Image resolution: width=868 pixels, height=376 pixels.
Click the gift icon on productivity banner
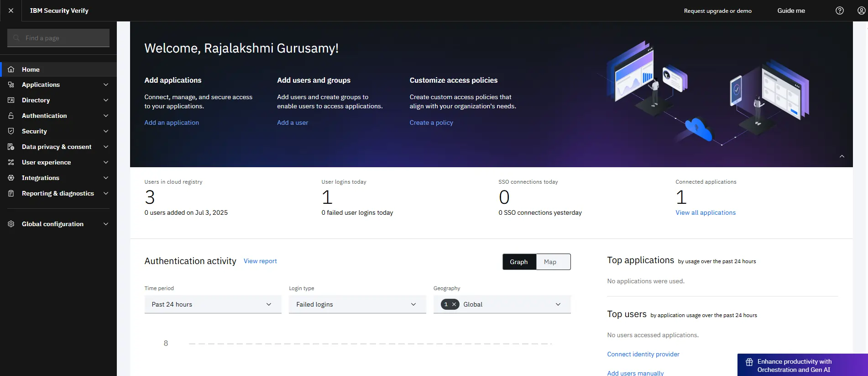click(x=749, y=362)
